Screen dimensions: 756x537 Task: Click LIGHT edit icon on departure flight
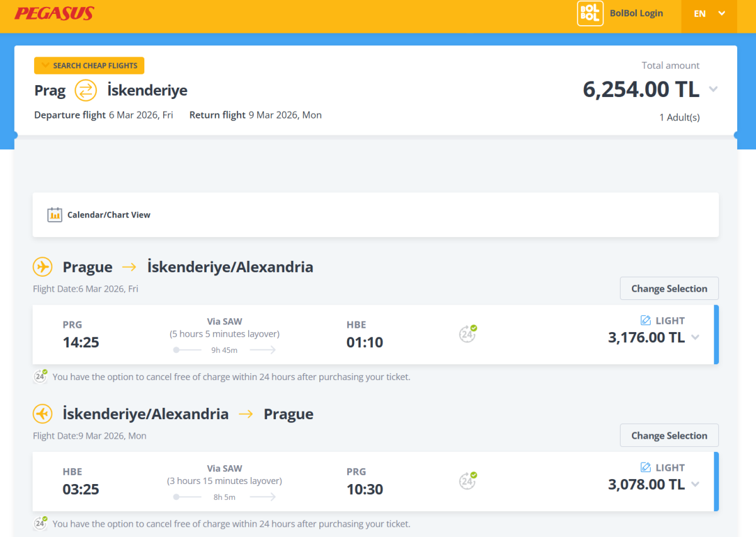645,320
